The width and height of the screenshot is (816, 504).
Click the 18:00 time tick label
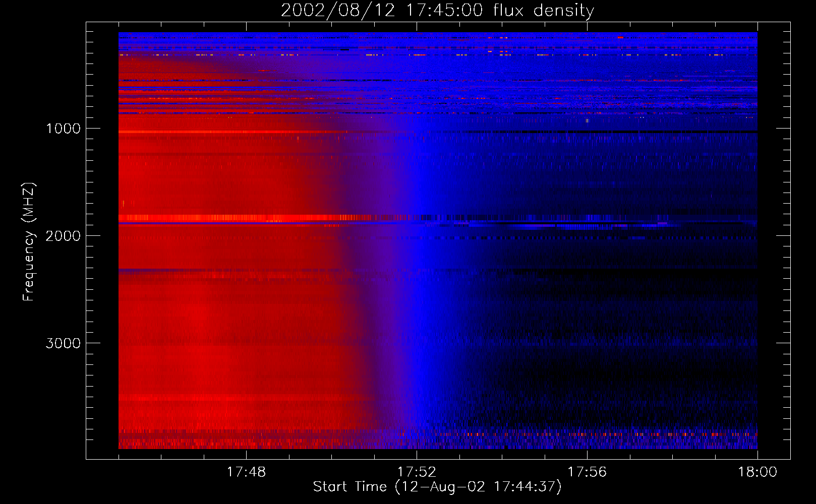757,472
